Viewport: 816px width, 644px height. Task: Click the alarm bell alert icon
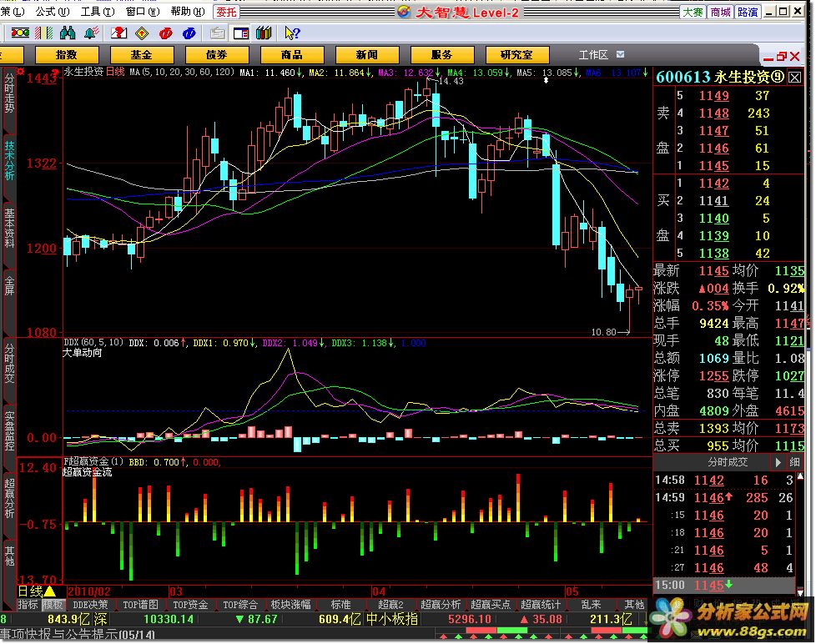(x=92, y=33)
